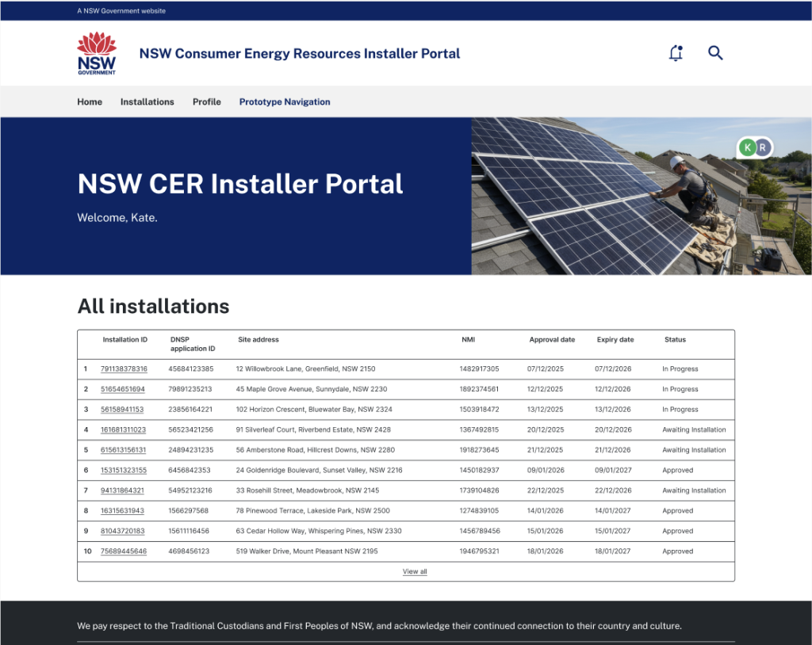Click NMI value 1946795321
This screenshot has height=645, width=812.
[479, 551]
